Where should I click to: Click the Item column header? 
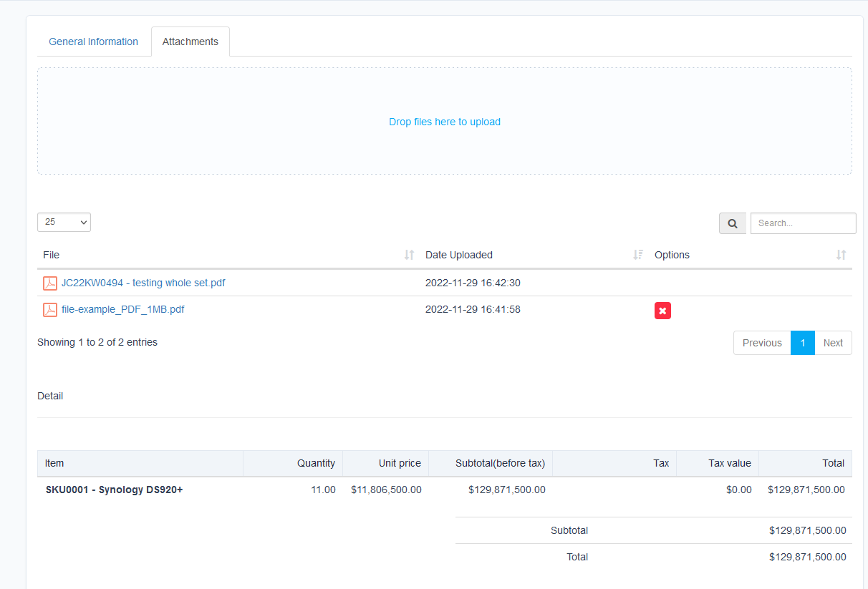54,463
